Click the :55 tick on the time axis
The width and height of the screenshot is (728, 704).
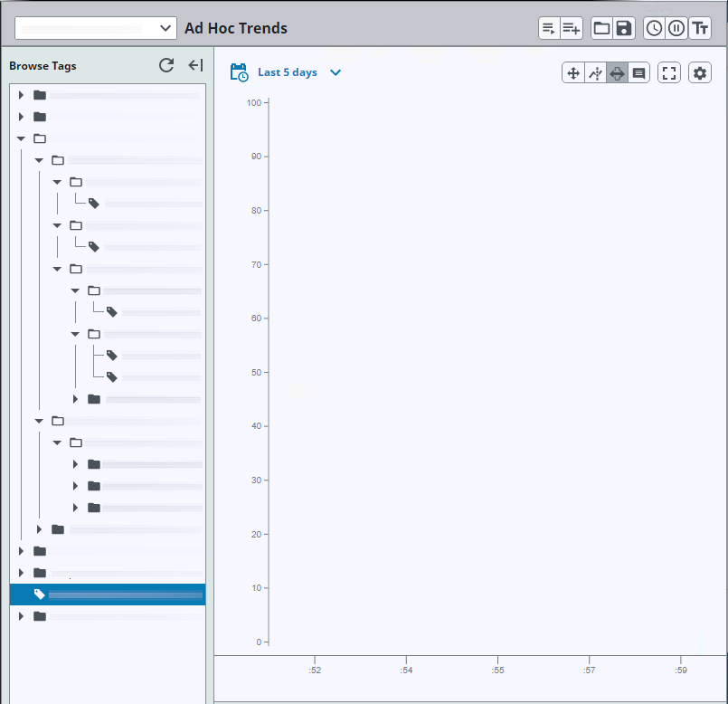coord(497,671)
